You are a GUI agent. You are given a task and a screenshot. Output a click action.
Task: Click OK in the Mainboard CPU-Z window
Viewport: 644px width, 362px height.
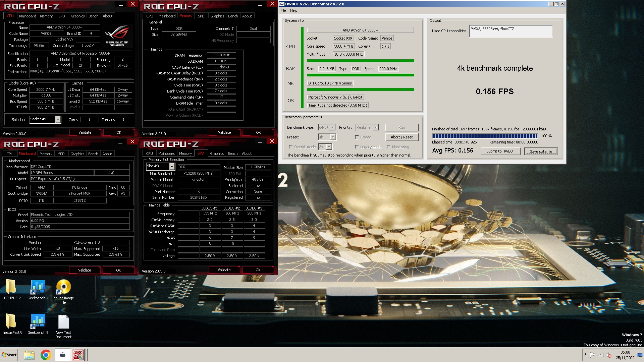pos(118,270)
